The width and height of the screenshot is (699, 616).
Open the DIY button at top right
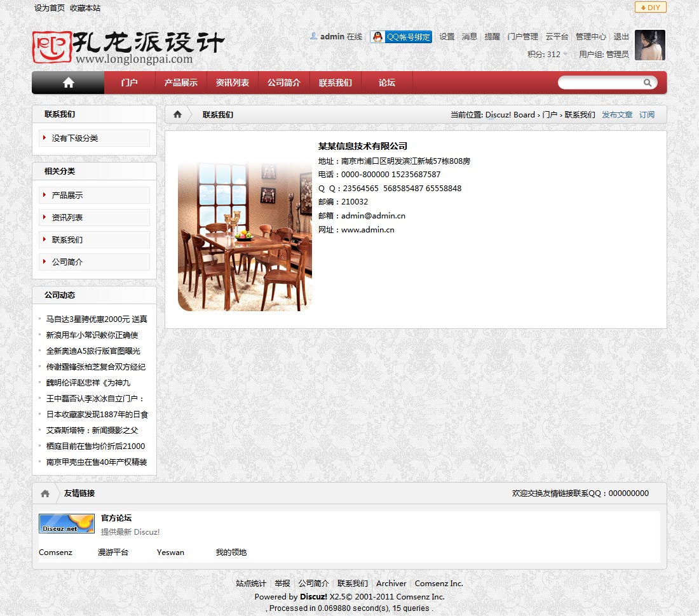(x=651, y=7)
